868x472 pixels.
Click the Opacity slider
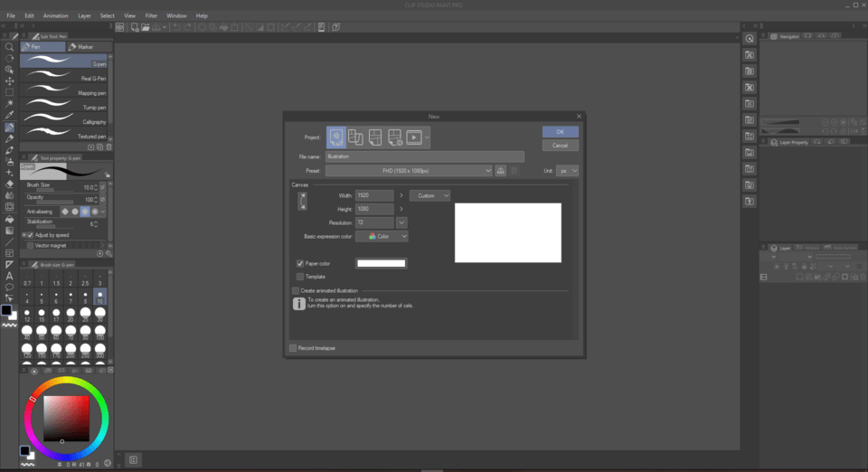click(x=53, y=202)
